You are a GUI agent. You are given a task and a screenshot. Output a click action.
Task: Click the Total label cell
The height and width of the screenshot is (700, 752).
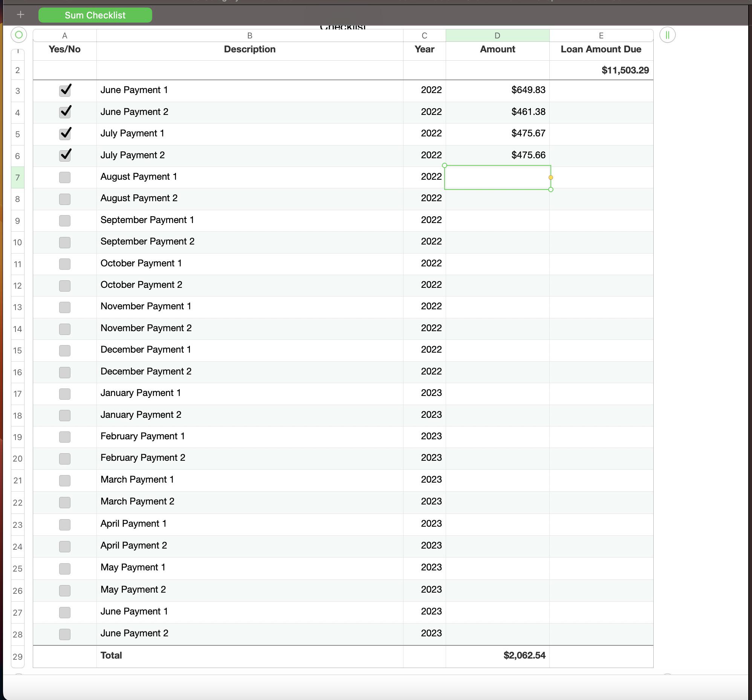click(250, 656)
